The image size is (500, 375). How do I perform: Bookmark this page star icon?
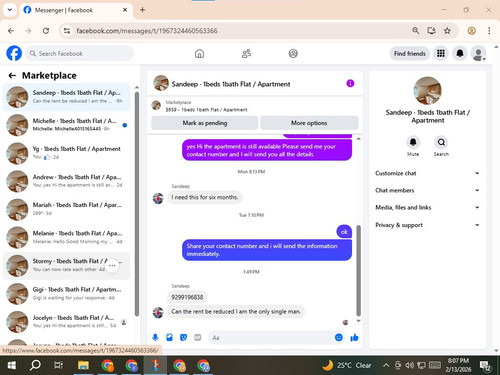[x=447, y=31]
